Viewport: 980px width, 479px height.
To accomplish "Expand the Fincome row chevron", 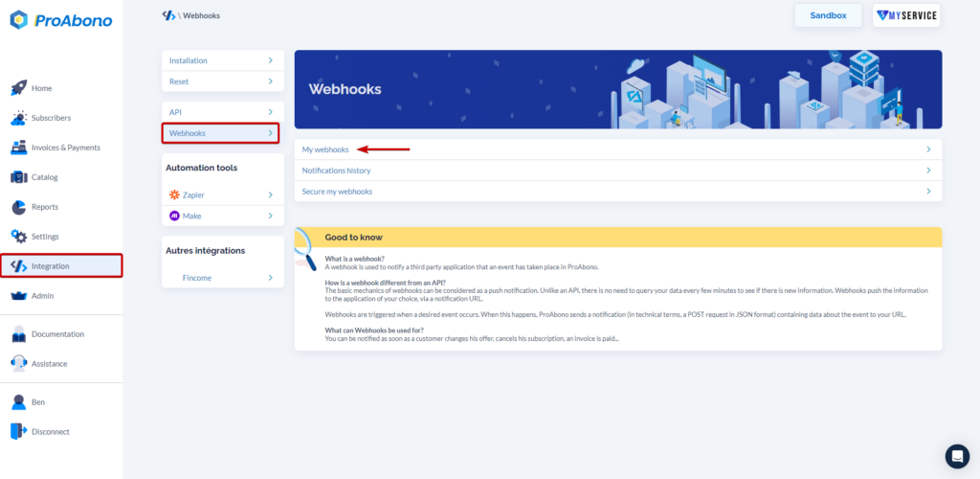I will pos(271,278).
